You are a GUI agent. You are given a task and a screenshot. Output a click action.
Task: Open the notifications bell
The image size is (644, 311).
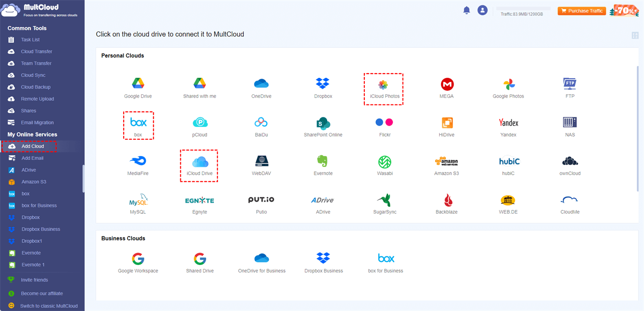click(x=466, y=10)
